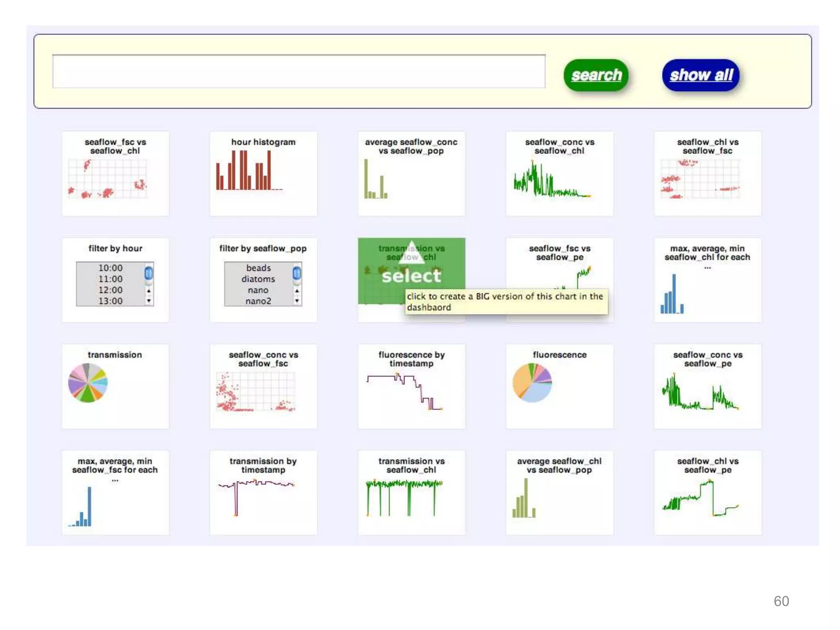The image size is (840, 630).
Task: Open max, average, min seaflow_fsc bar chart
Action: (x=115, y=492)
